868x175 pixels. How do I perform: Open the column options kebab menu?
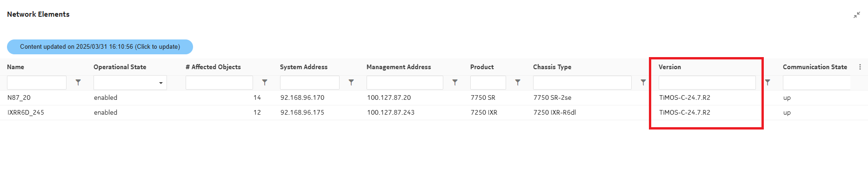860,67
